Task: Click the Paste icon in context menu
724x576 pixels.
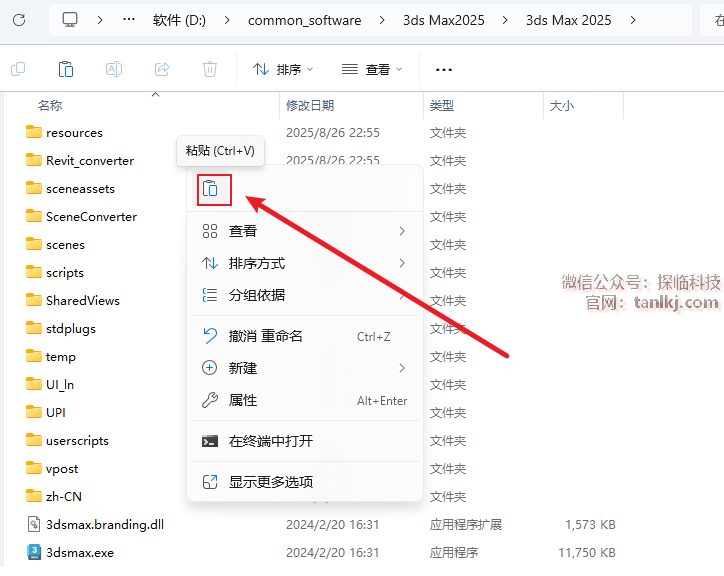Action: pyautogui.click(x=210, y=188)
